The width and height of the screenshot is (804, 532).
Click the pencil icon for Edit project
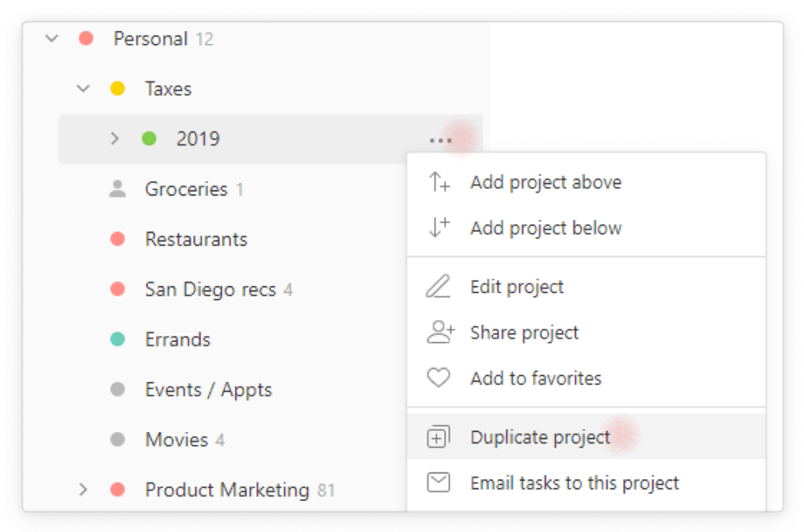tap(438, 286)
